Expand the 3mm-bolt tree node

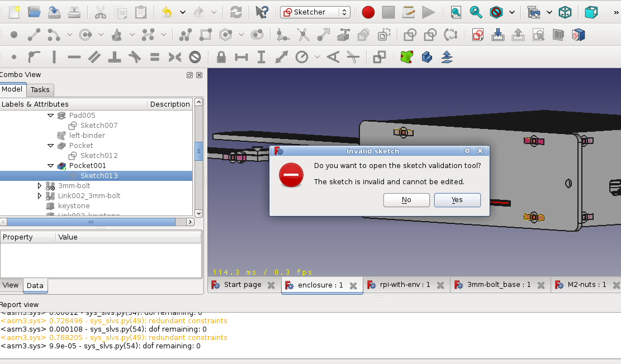tap(39, 185)
